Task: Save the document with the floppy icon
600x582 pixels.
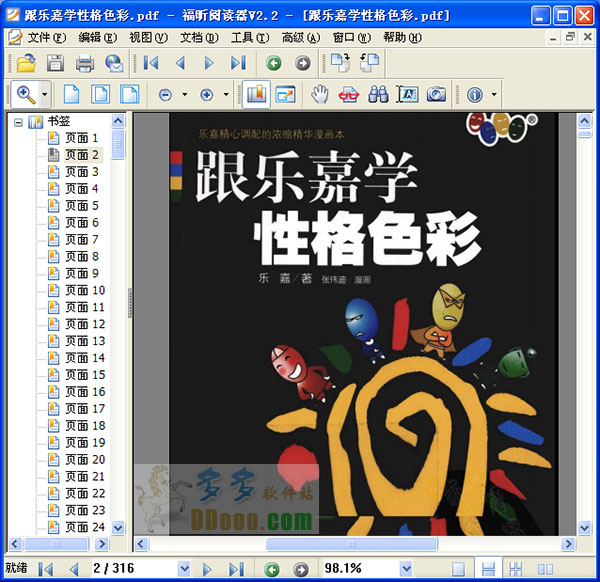Action: (55, 63)
